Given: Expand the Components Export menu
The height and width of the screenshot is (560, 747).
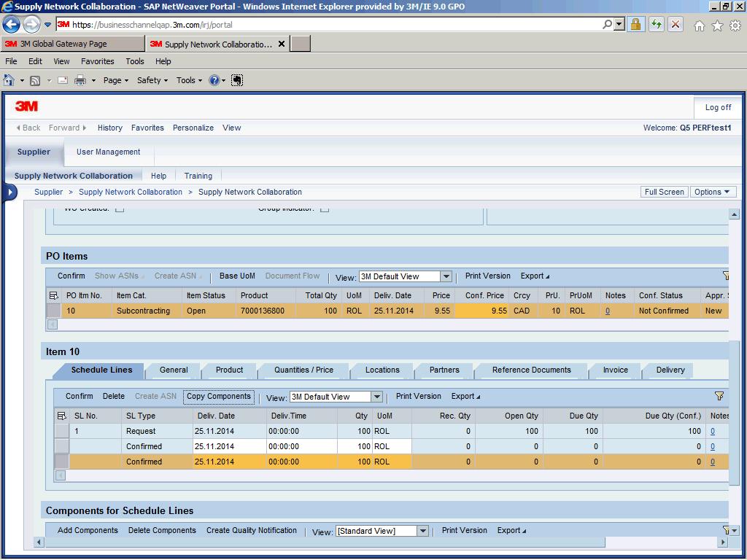Looking at the screenshot, I should [x=511, y=530].
